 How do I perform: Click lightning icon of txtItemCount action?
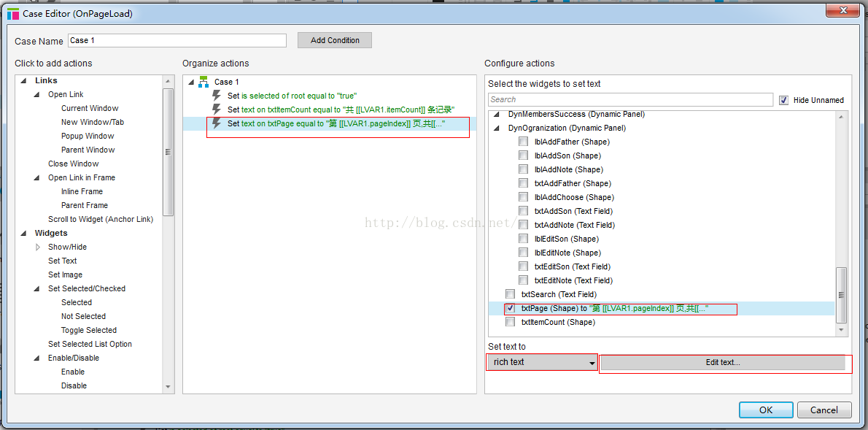coord(217,110)
